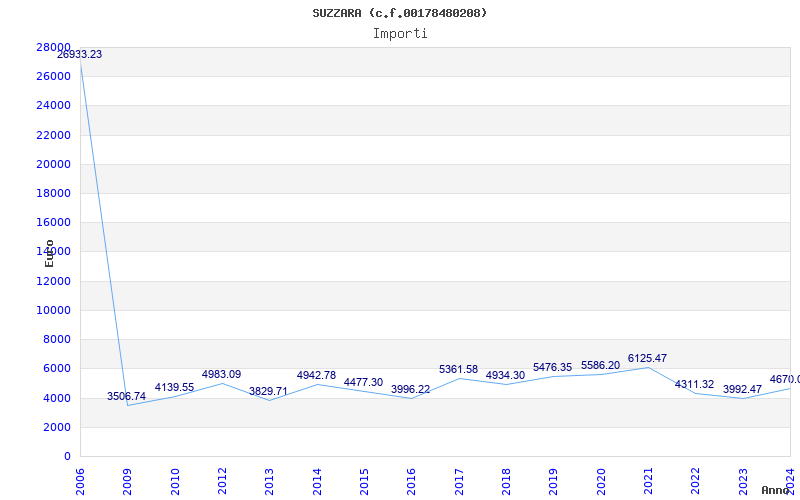Click the Importi subtitle
The height and width of the screenshot is (500, 800).
(400, 34)
